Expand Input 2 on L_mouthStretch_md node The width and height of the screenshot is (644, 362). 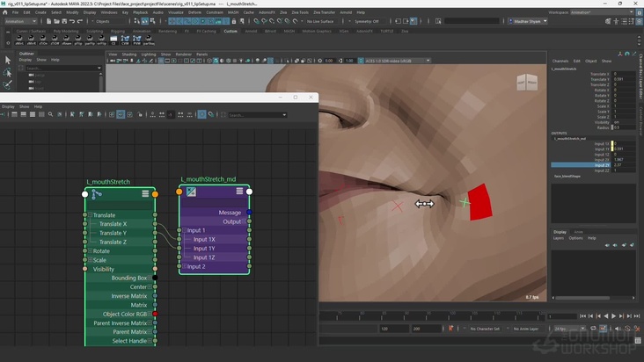[184, 266]
